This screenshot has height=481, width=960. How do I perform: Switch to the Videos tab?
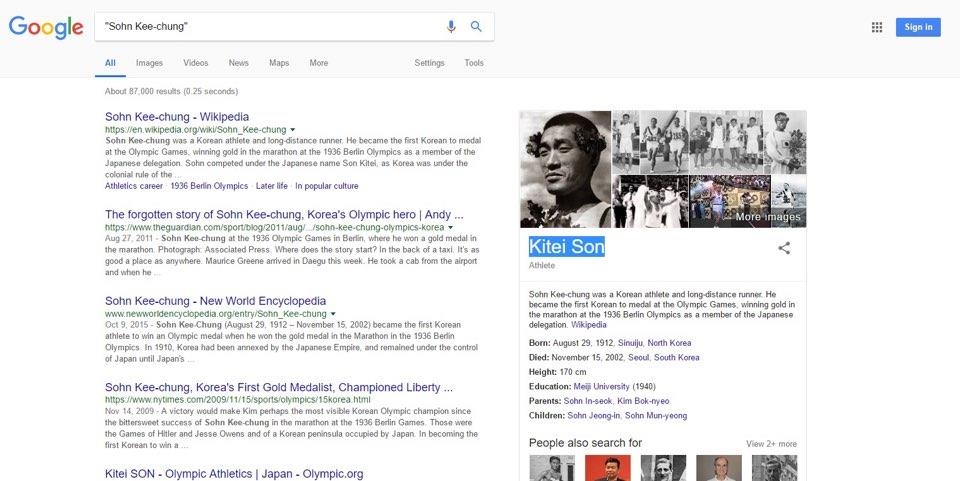196,63
